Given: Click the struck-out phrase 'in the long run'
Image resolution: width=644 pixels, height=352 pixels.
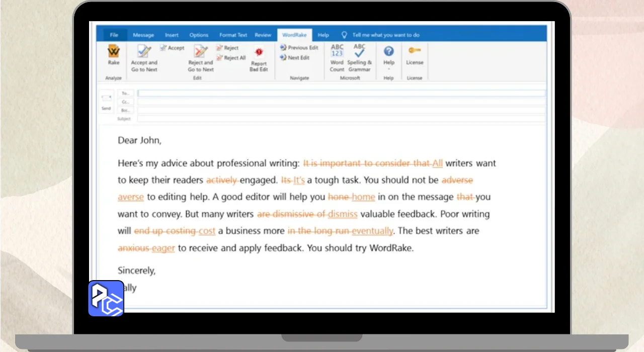Looking at the screenshot, I should (x=318, y=231).
